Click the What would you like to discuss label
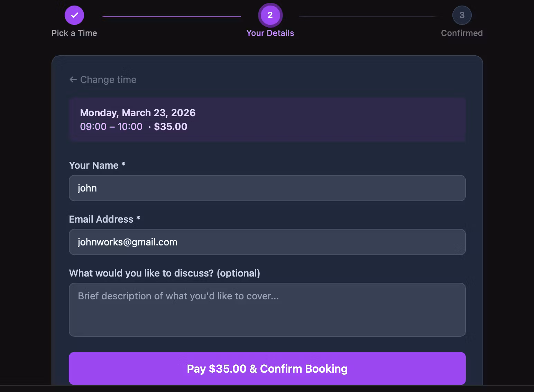Image resolution: width=534 pixels, height=392 pixels. (165, 273)
